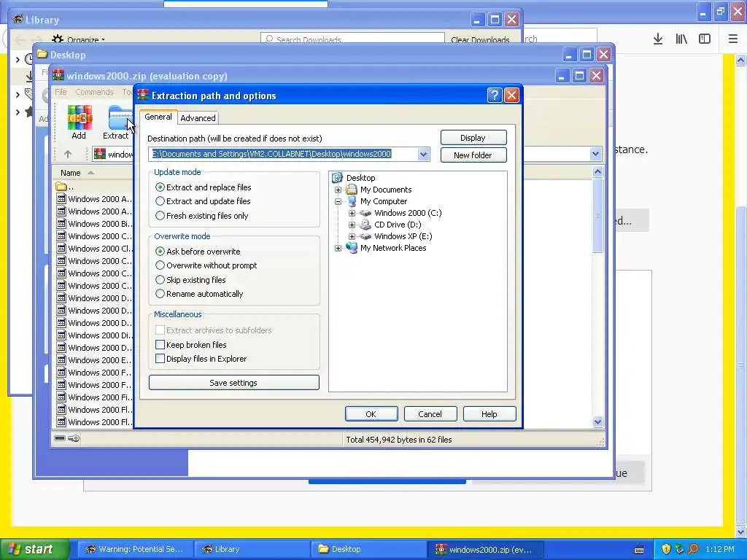747x560 pixels.
Task: Confirm extraction with OK button
Action: point(371,414)
